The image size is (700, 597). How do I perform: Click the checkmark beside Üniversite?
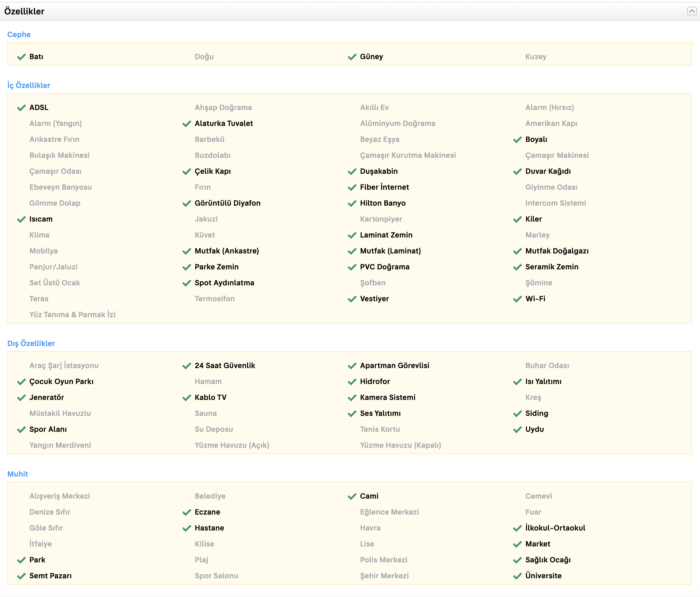click(517, 576)
